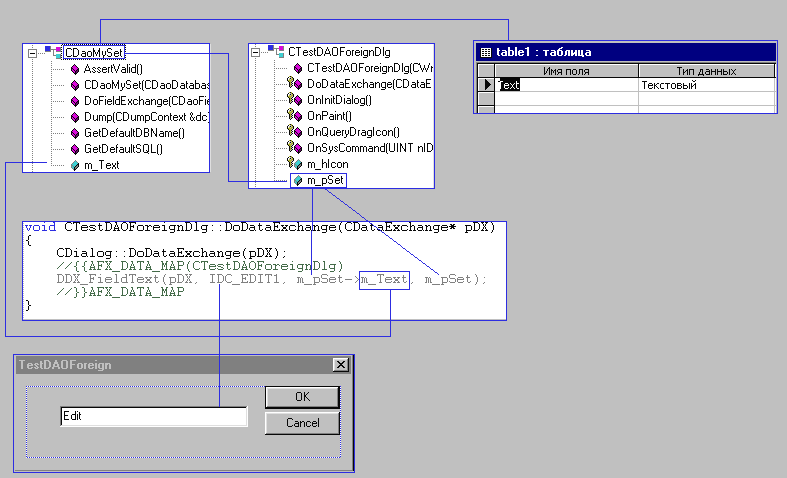The image size is (787, 478).
Task: Click the GetDefaultDBName() method icon
Action: pyautogui.click(x=75, y=134)
